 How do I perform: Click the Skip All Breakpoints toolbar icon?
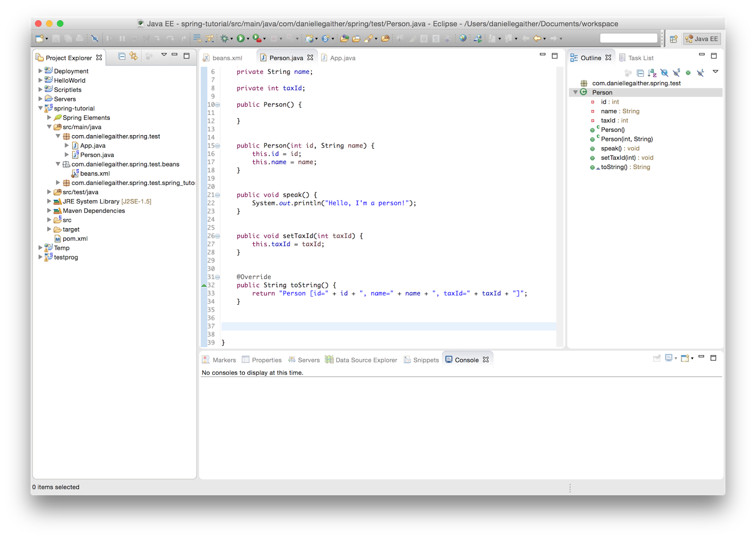[x=95, y=39]
